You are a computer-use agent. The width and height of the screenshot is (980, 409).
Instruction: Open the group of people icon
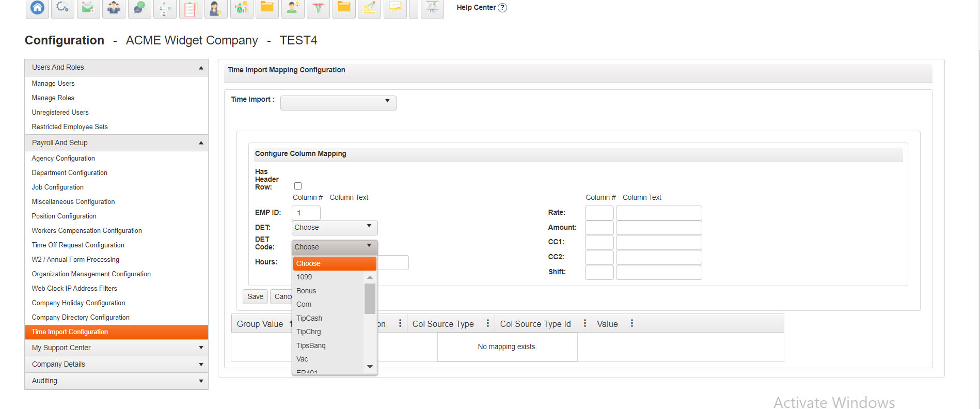[114, 8]
